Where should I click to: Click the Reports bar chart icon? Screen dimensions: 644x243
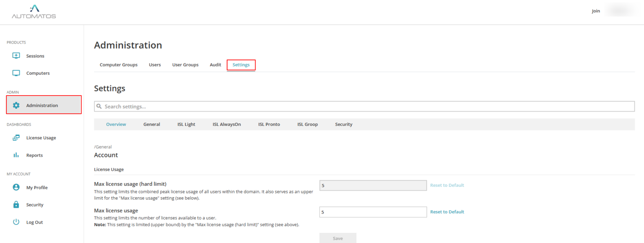[16, 155]
